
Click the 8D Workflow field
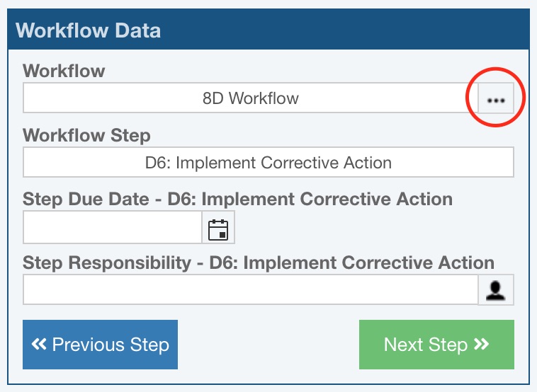pos(250,98)
